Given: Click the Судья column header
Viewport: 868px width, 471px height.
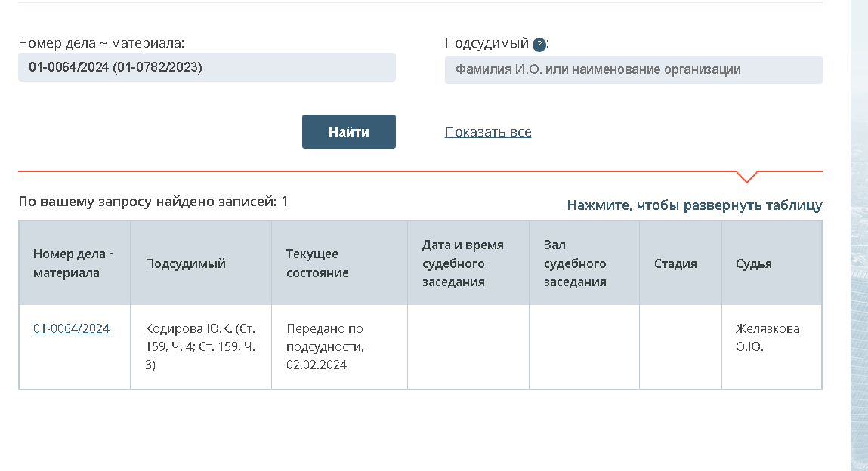Looking at the screenshot, I should pyautogui.click(x=753, y=263).
